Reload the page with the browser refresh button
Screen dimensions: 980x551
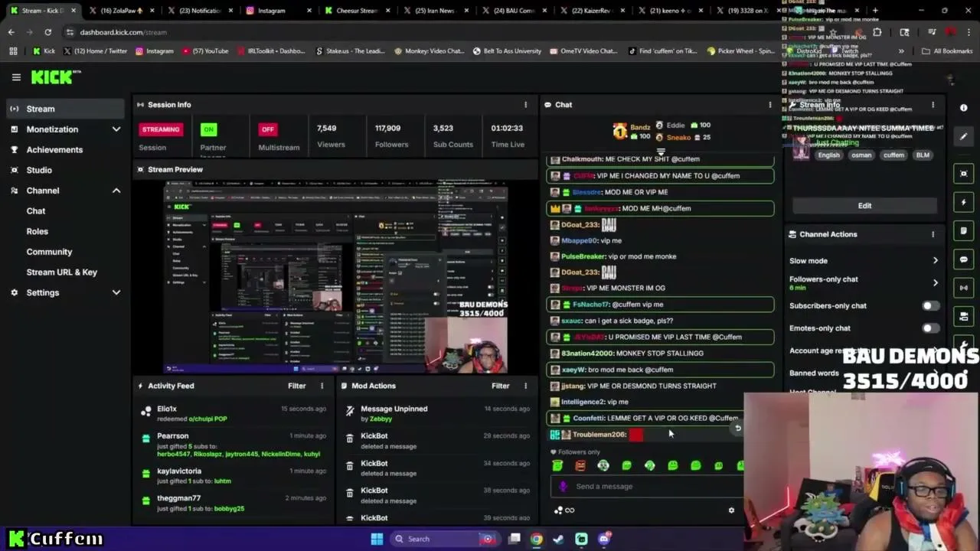pyautogui.click(x=47, y=32)
